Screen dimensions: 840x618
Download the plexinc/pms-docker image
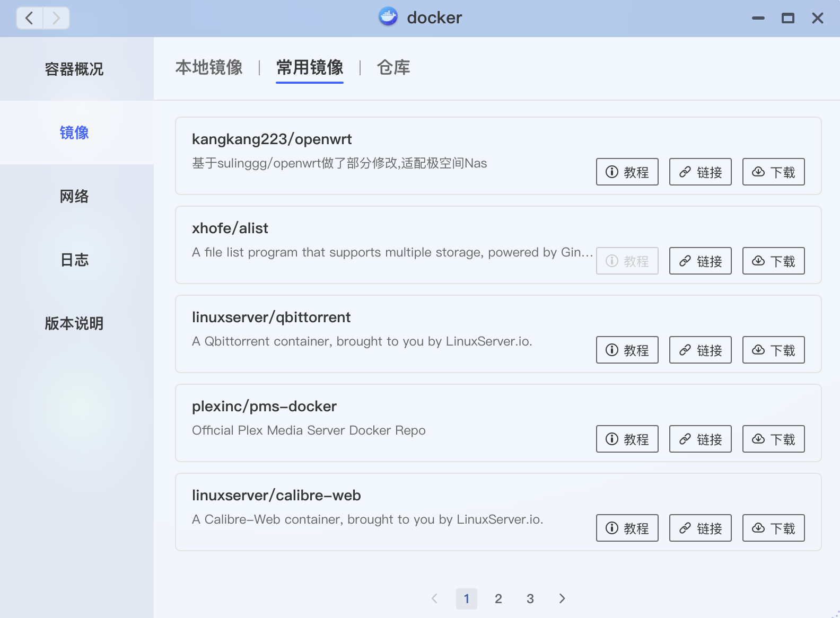coord(773,439)
